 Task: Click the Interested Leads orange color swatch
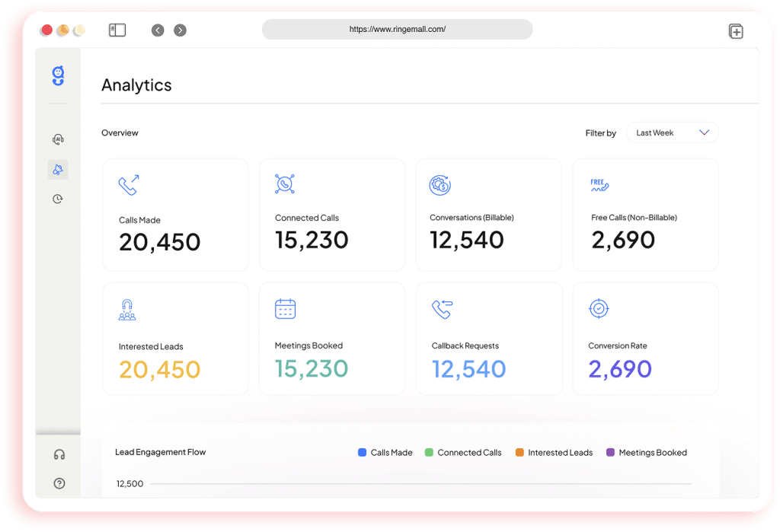[518, 452]
